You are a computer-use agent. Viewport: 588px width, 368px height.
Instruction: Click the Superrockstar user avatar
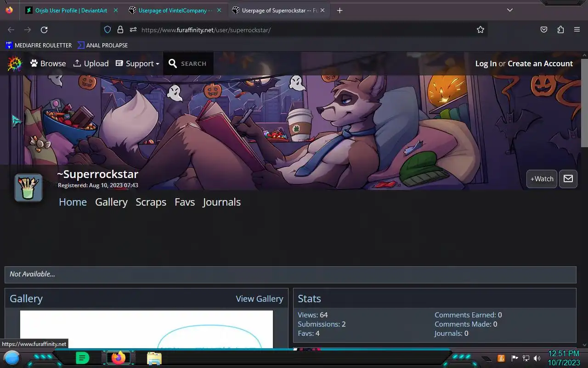pyautogui.click(x=28, y=188)
